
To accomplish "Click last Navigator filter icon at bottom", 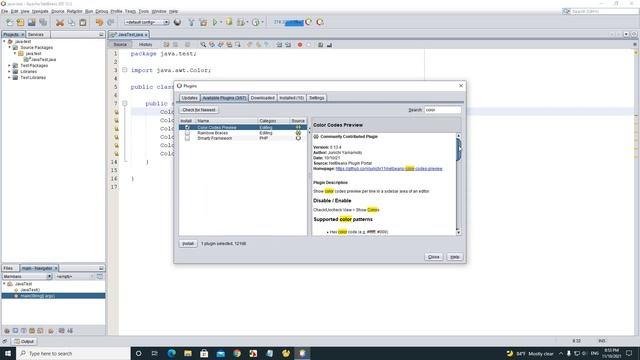I will (70, 331).
